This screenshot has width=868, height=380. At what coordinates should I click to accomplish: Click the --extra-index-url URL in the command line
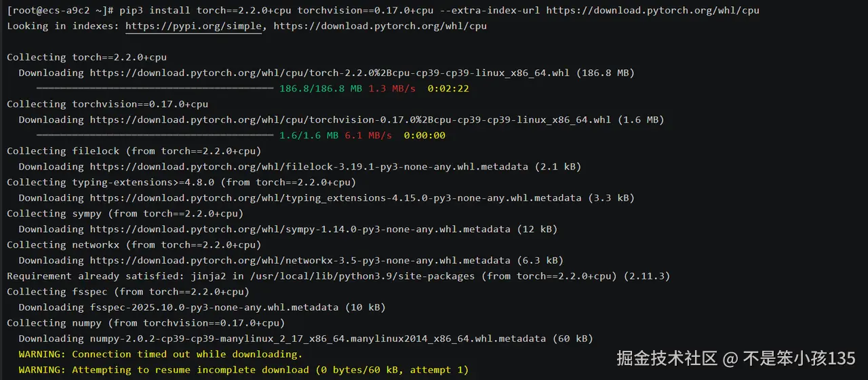coord(652,10)
